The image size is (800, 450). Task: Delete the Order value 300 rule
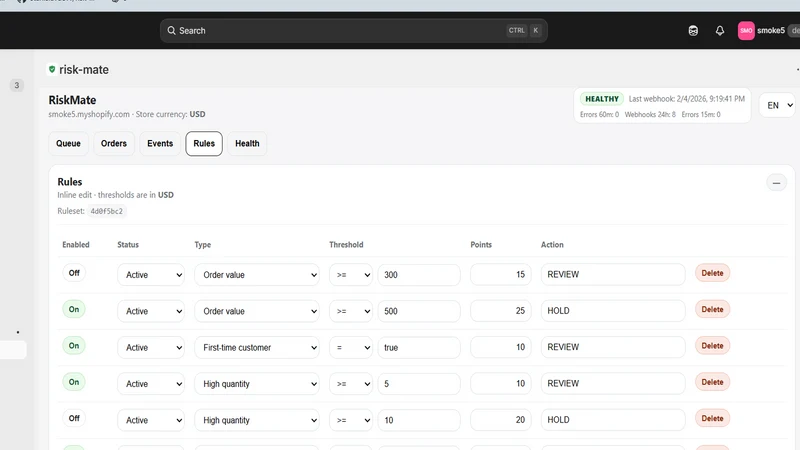point(712,273)
